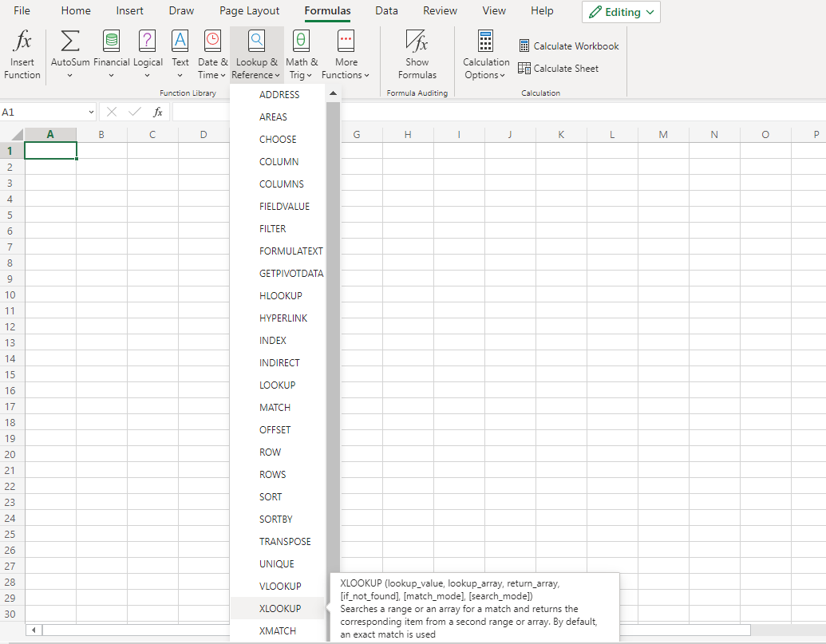The image size is (826, 644).
Task: Open the Date & Time functions icon
Action: pyautogui.click(x=212, y=42)
